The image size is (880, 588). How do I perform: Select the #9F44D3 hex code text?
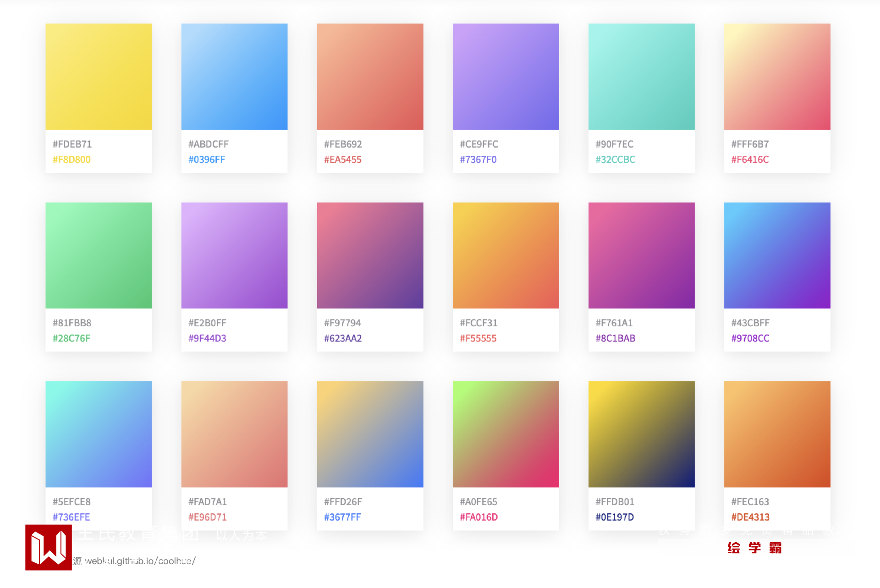[207, 338]
